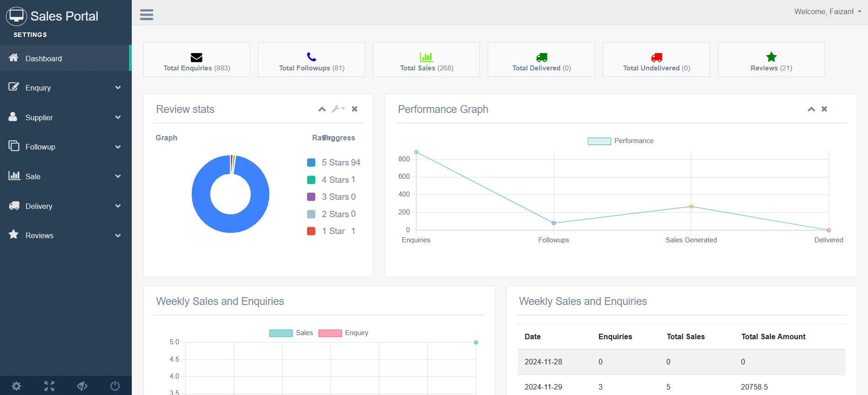Viewport: 868px width, 395px height.
Task: Open the Total Undelivered (0) tile
Action: tap(656, 60)
